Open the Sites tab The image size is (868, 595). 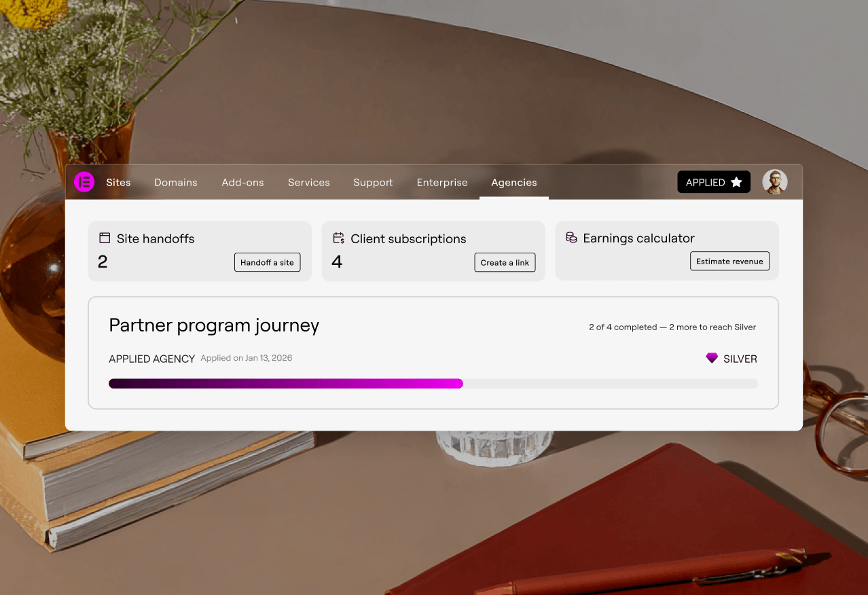118,183
